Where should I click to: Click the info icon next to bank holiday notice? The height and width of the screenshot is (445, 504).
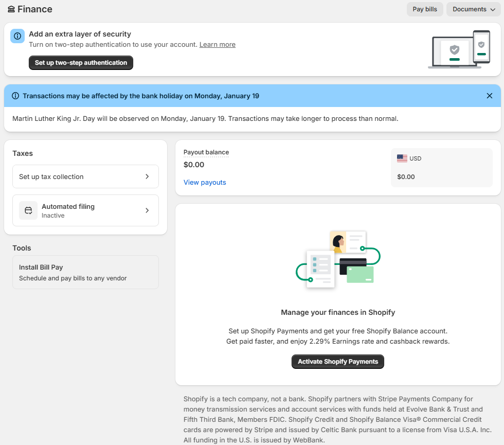pos(17,96)
